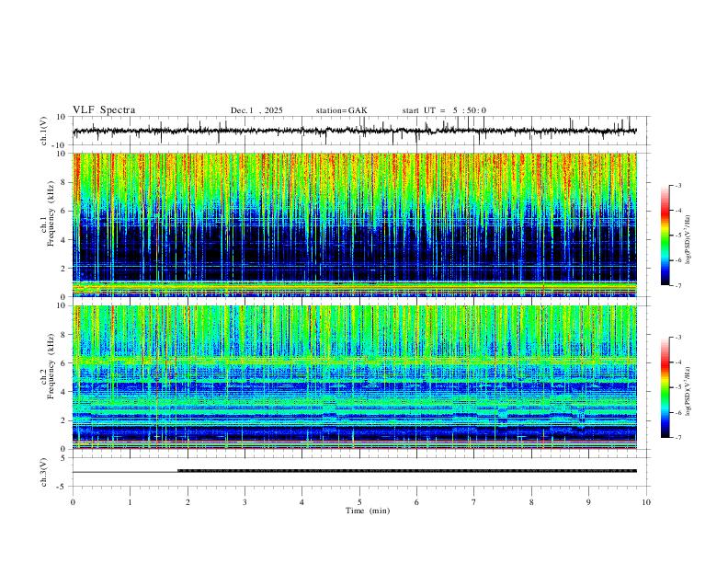The height and width of the screenshot is (563, 728).
Task: Click the ch.2 spectrogram panel
Action: (355, 377)
